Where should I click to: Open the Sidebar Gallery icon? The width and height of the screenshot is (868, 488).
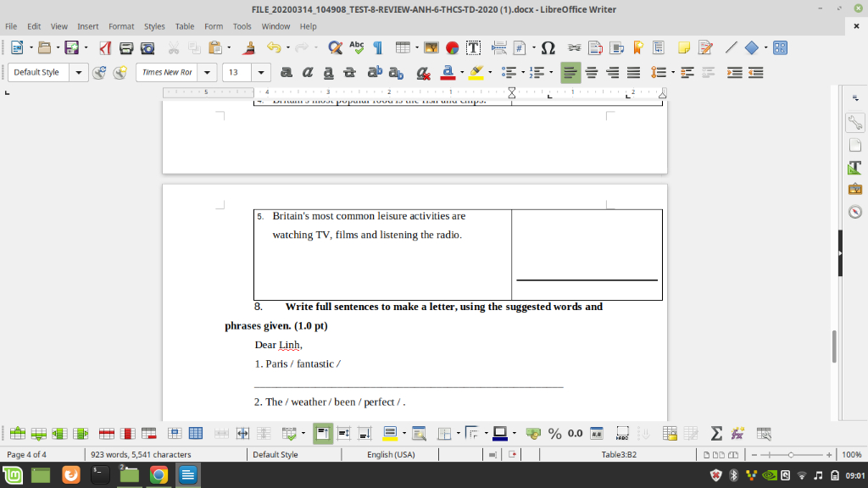point(855,189)
